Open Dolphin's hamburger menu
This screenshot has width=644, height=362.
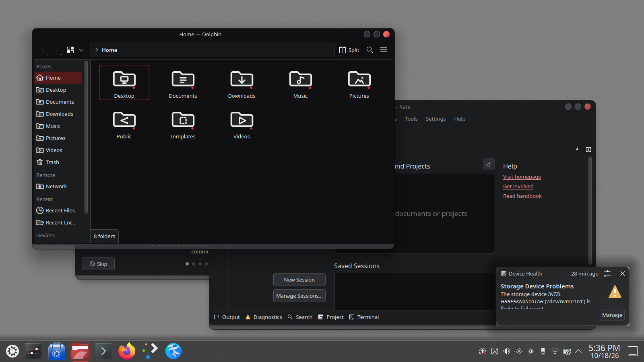(384, 50)
